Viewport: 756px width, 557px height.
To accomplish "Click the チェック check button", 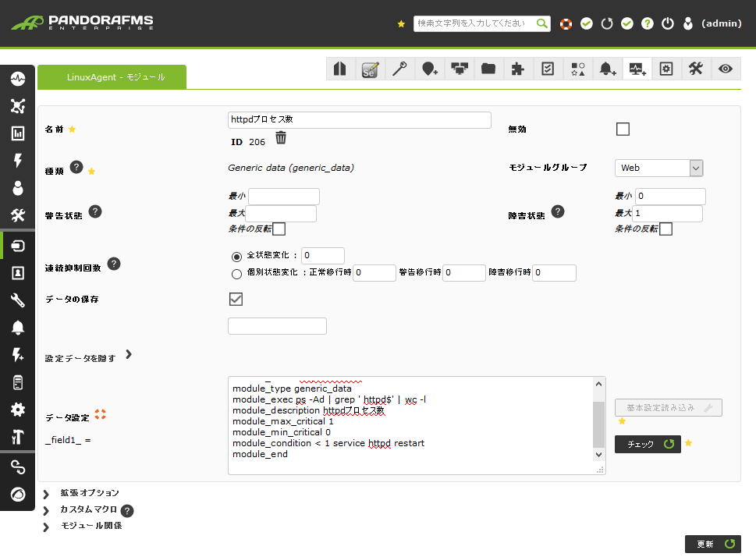I will click(x=648, y=444).
